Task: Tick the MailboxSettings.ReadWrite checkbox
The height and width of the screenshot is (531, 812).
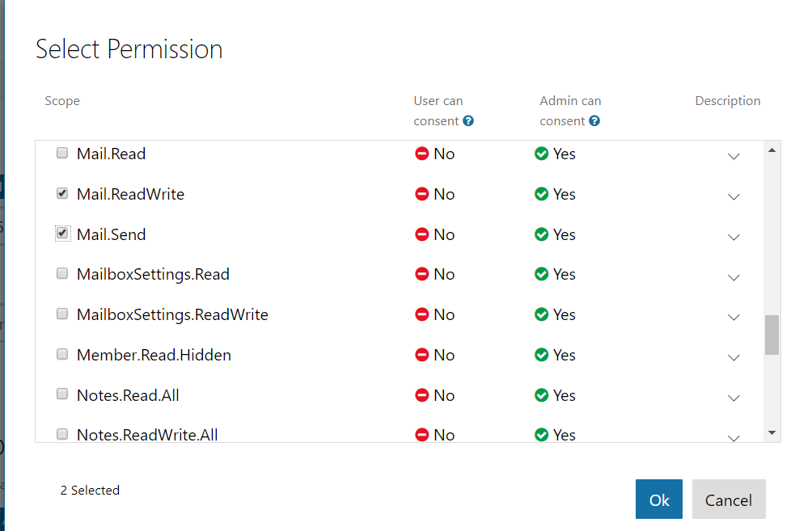Action: tap(62, 314)
